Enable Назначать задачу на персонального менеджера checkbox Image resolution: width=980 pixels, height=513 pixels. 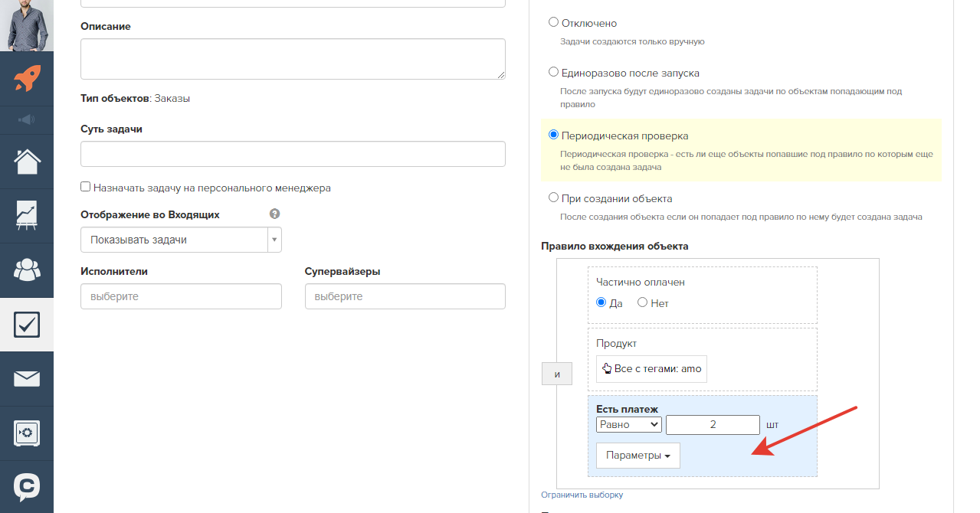pos(86,187)
